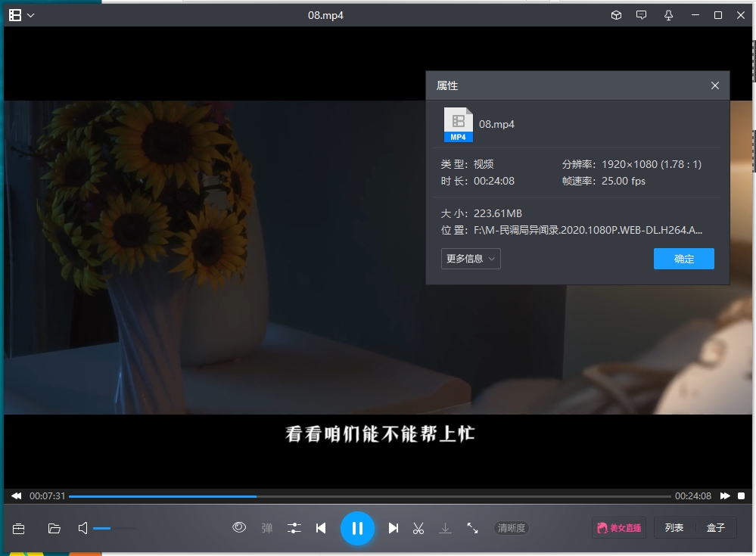756x556 pixels.
Task: Click the 08.mp4 filename in properties
Action: pos(496,124)
